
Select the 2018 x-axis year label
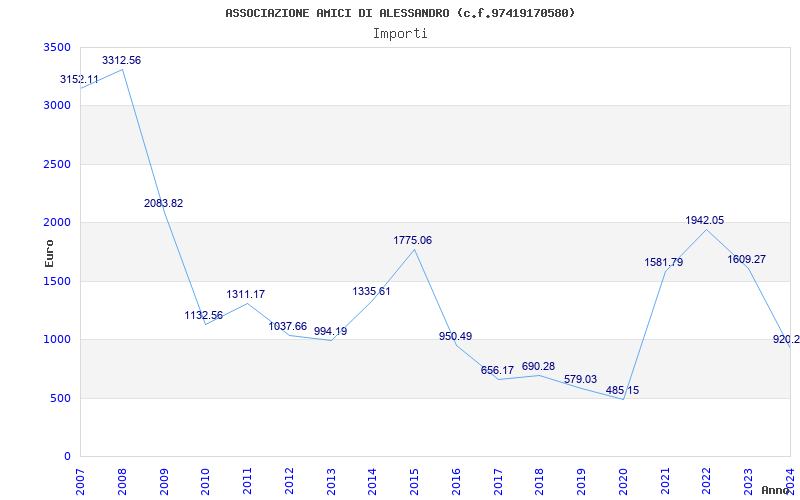click(540, 482)
